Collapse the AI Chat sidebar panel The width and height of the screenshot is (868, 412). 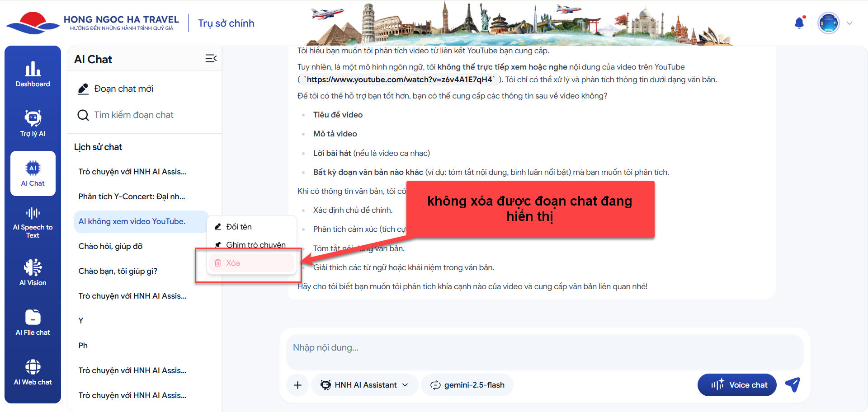(x=211, y=59)
